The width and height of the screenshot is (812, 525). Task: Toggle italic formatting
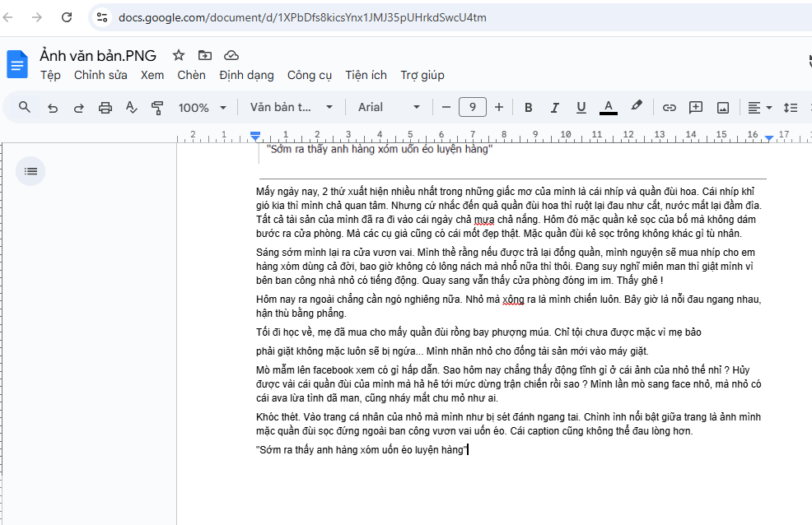(x=555, y=108)
